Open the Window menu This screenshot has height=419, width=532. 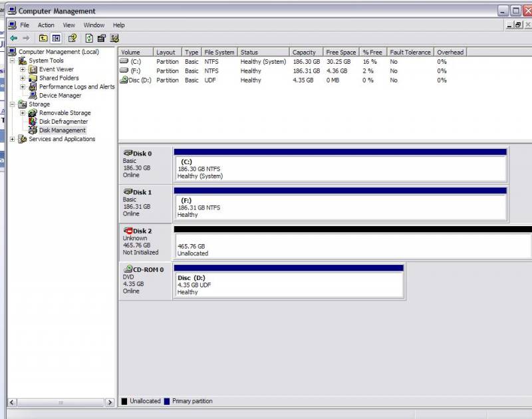tap(94, 25)
